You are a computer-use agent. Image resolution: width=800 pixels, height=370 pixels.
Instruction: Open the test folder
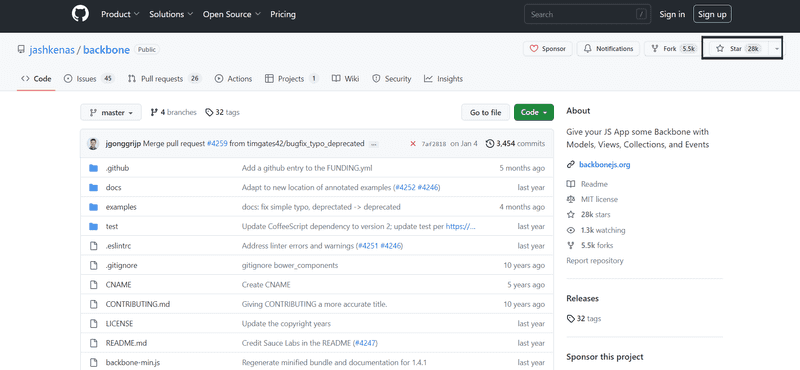pyautogui.click(x=112, y=227)
